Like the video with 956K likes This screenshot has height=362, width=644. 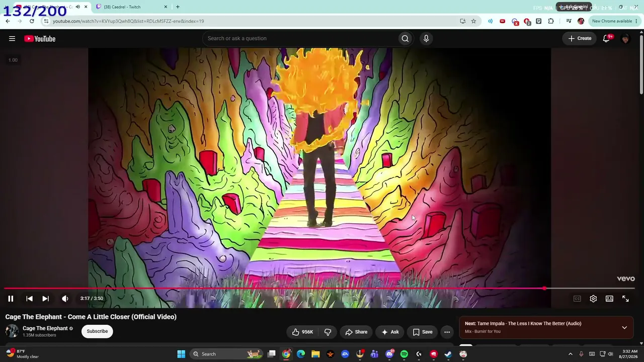point(302,332)
